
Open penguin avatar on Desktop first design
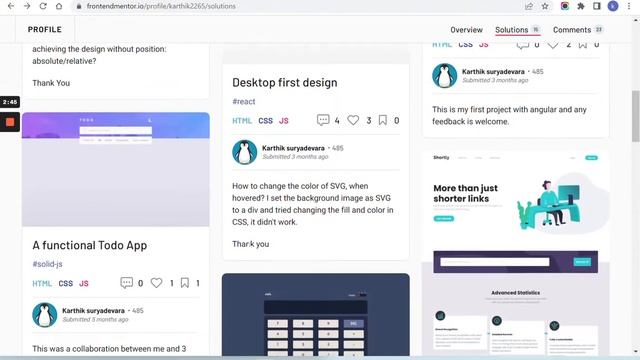click(244, 152)
